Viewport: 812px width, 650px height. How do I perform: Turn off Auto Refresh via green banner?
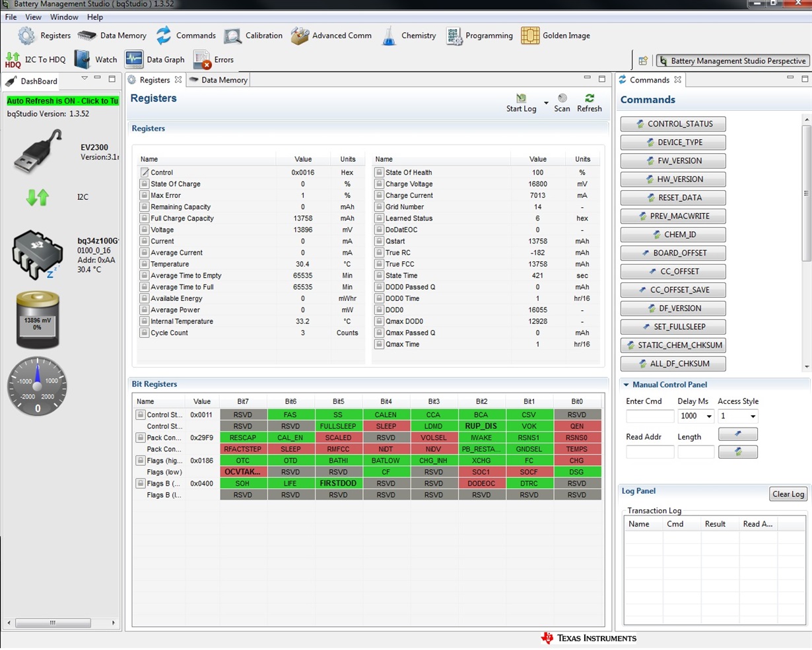coord(63,101)
